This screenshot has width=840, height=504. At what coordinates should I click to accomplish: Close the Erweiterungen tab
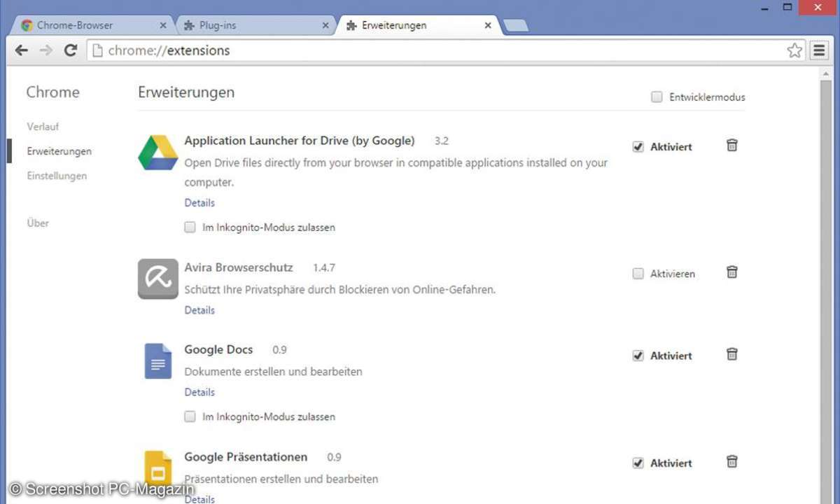(x=489, y=25)
